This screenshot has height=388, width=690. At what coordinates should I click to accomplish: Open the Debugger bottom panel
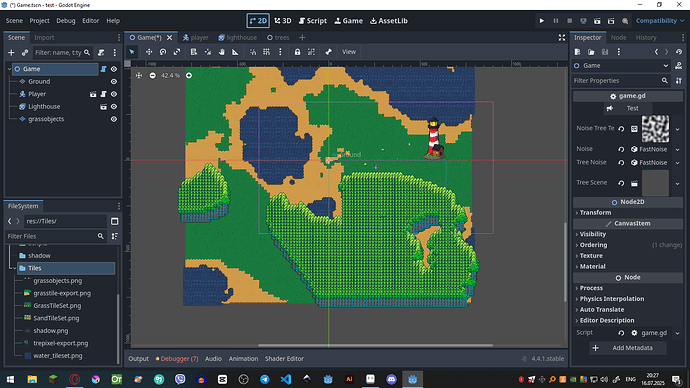[x=177, y=359]
